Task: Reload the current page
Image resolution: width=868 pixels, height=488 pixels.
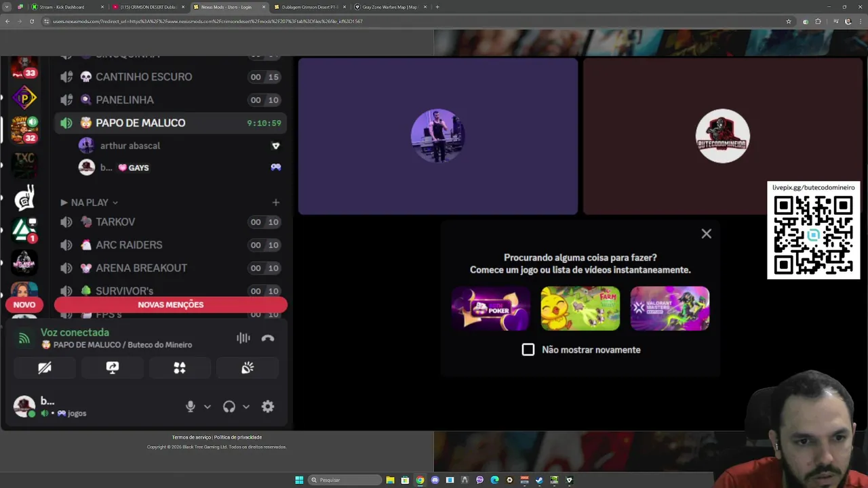Action: (x=31, y=21)
